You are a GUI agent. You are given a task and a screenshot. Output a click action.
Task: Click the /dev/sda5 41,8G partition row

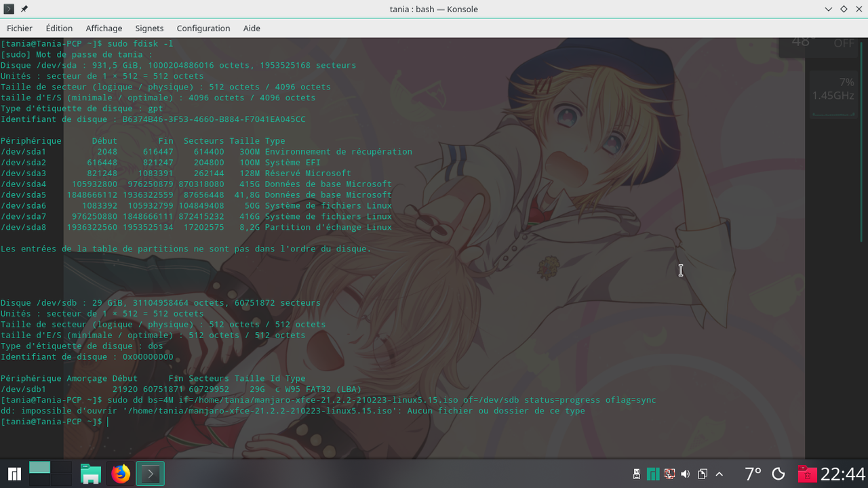(x=196, y=195)
